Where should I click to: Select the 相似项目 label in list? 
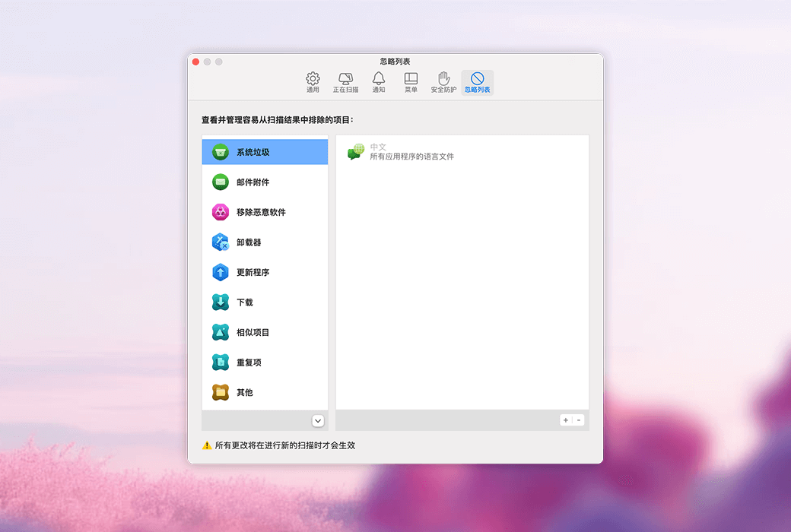pos(253,332)
